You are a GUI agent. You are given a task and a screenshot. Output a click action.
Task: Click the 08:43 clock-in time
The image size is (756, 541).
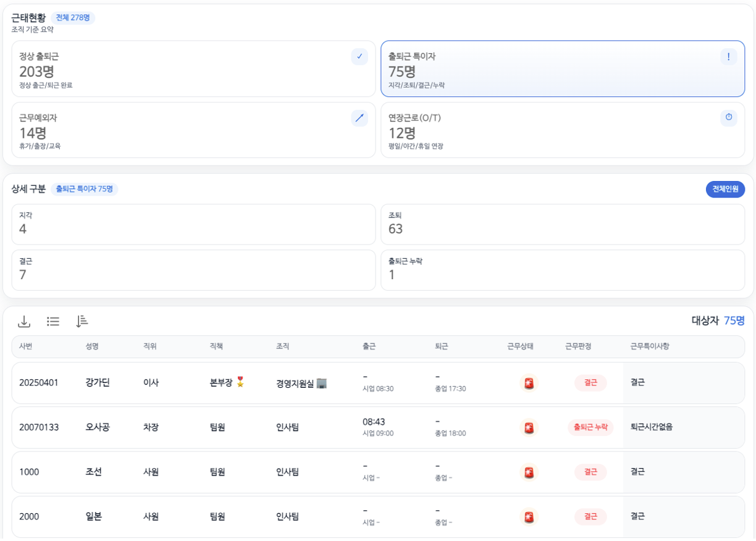click(x=374, y=422)
